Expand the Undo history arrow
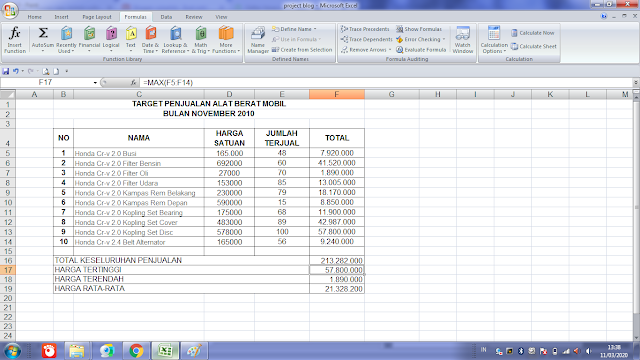The width and height of the screenshot is (640, 360). 22,71
